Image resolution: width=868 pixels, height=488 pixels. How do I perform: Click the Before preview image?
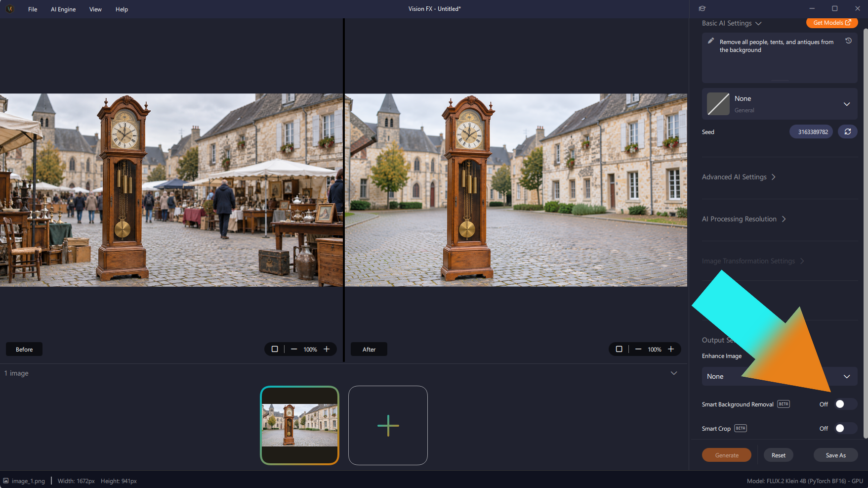click(171, 190)
